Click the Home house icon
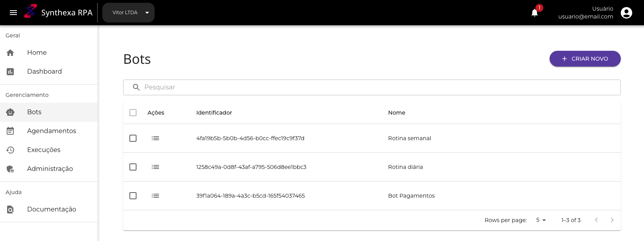644x241 pixels. tap(10, 52)
